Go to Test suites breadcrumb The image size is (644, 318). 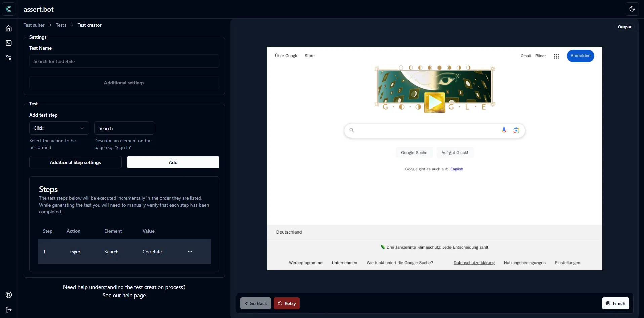pyautogui.click(x=34, y=25)
